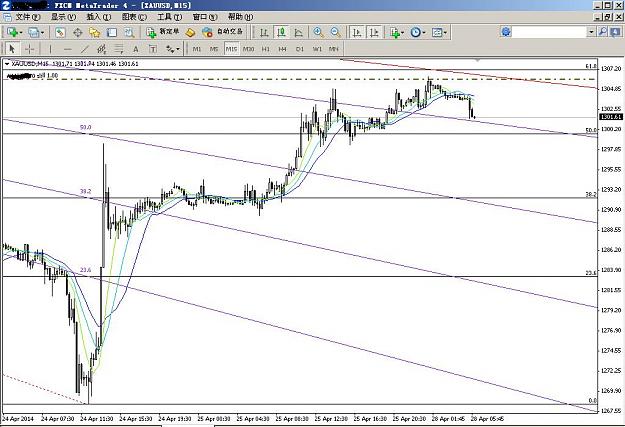Open the MetaEditor yellow book icon
Viewport: 625px width, 427px height.
coord(190,32)
